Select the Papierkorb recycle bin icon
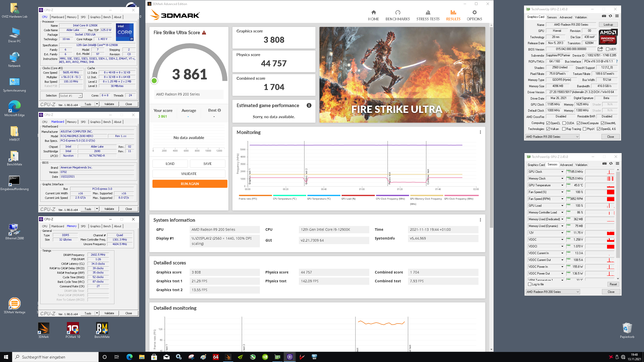Image resolution: width=644 pixels, height=362 pixels. click(x=627, y=330)
